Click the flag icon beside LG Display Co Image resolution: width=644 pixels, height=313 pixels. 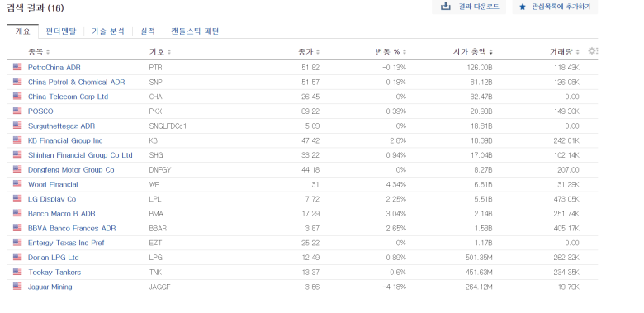coord(17,199)
